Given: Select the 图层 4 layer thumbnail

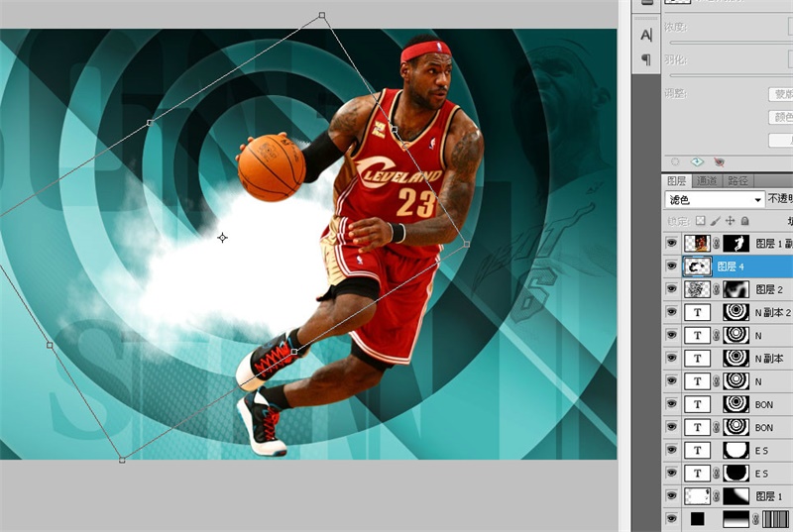Looking at the screenshot, I should [x=696, y=266].
